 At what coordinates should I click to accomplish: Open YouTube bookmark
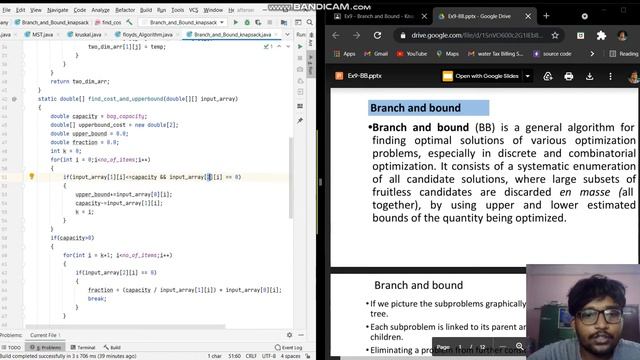[412, 53]
